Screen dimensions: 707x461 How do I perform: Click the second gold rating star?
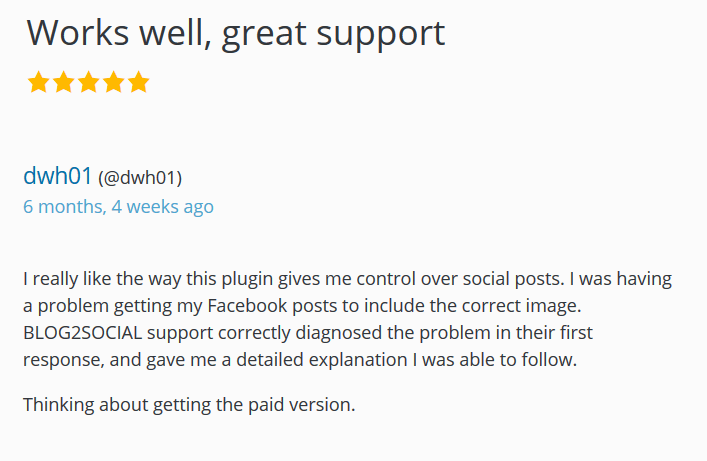pyautogui.click(x=64, y=82)
